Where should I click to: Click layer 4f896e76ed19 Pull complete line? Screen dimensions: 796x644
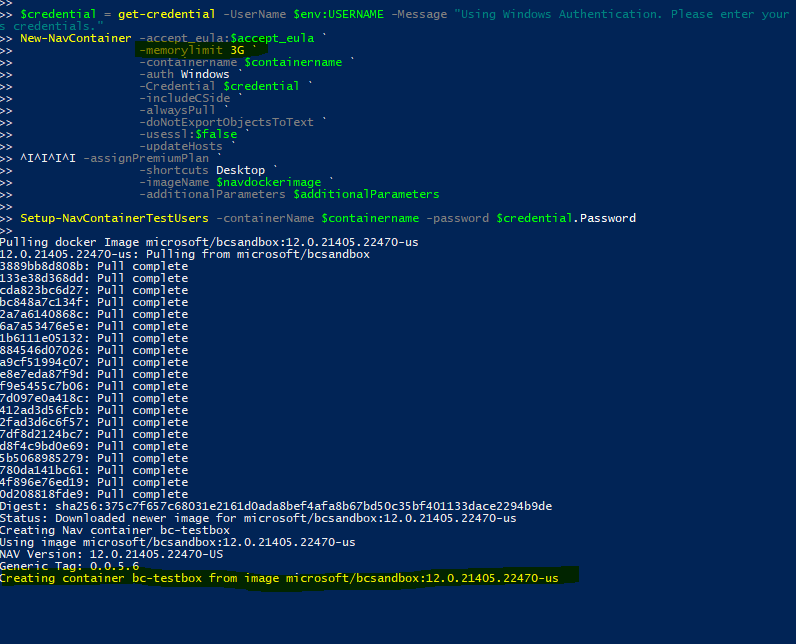94,483
